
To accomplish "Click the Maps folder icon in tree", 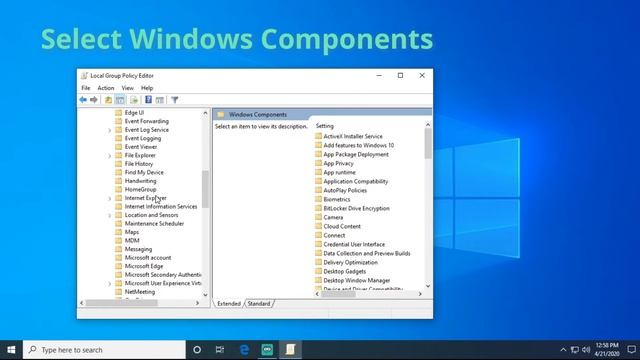I will (118, 232).
